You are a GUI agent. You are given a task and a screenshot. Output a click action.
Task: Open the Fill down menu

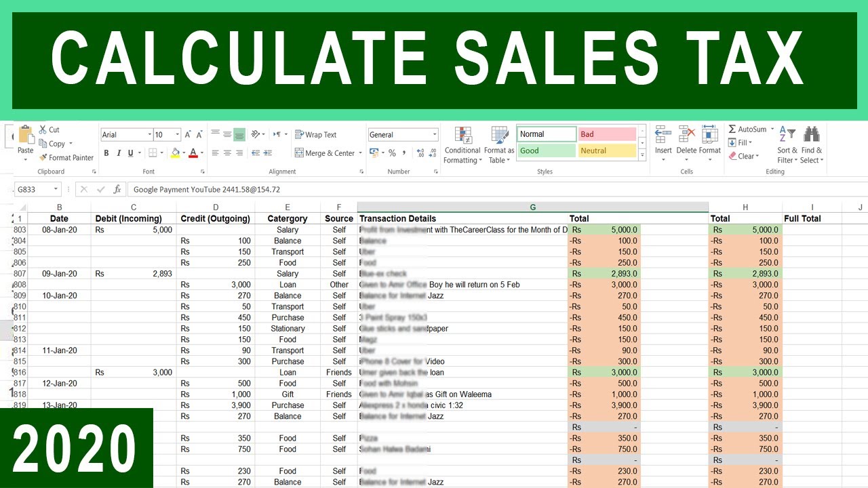tap(741, 142)
